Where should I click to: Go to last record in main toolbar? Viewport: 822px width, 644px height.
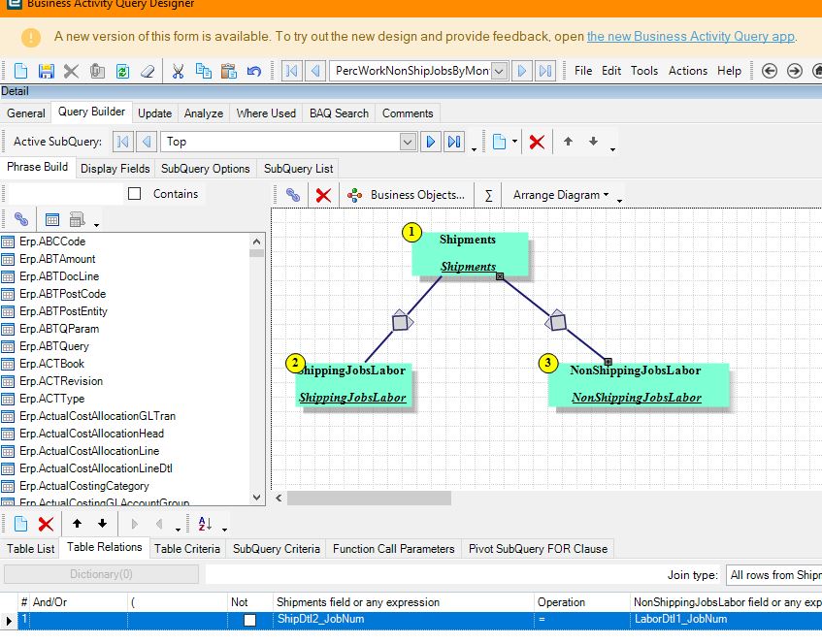(545, 71)
